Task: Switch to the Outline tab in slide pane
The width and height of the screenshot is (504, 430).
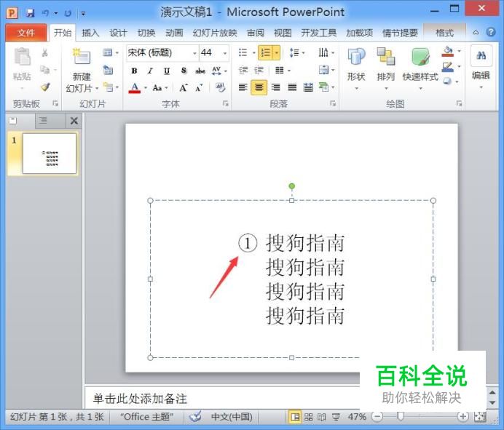Action: [43, 121]
